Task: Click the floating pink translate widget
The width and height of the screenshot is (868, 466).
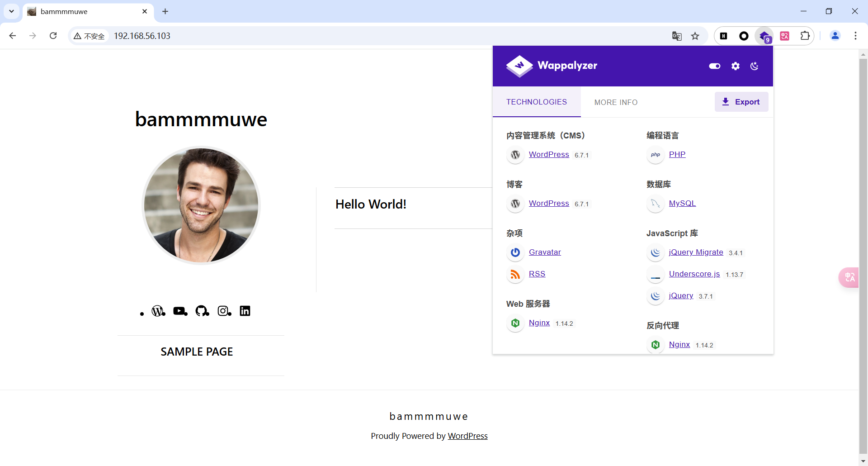Action: tap(849, 277)
